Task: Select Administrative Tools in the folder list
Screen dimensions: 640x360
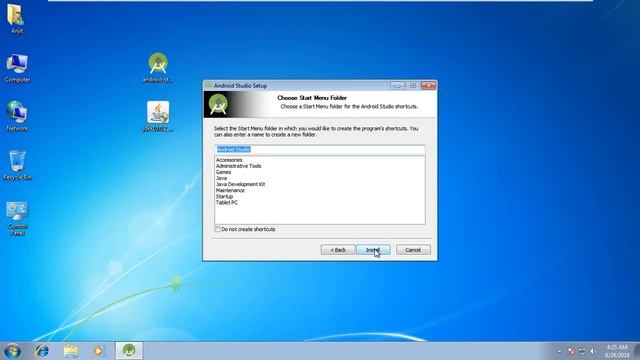Action: (x=238, y=166)
